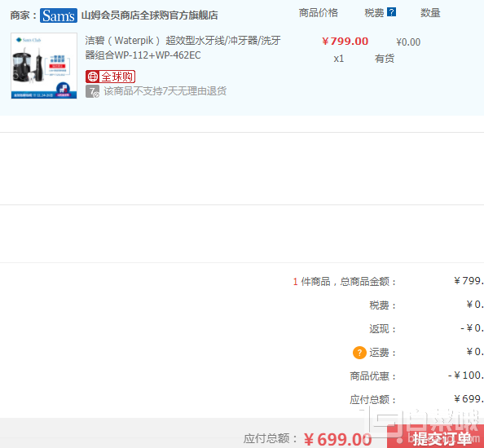This screenshot has height=448, width=484.
Task: Click the 商家 label
Action: pyautogui.click(x=24, y=15)
